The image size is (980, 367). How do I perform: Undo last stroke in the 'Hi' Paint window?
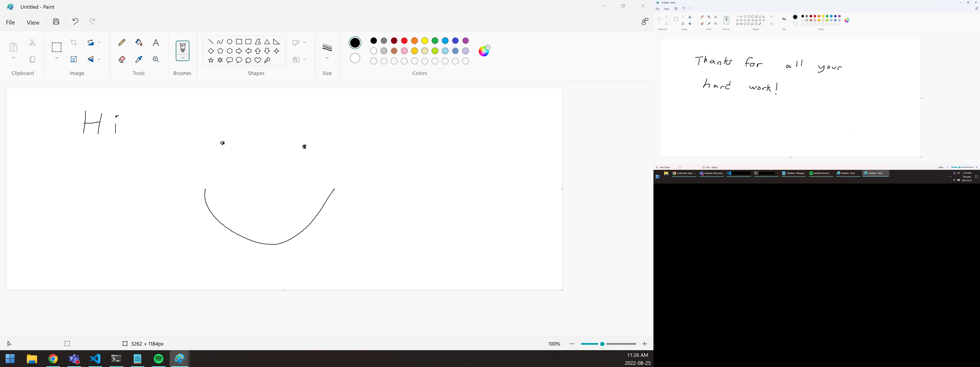click(x=75, y=22)
